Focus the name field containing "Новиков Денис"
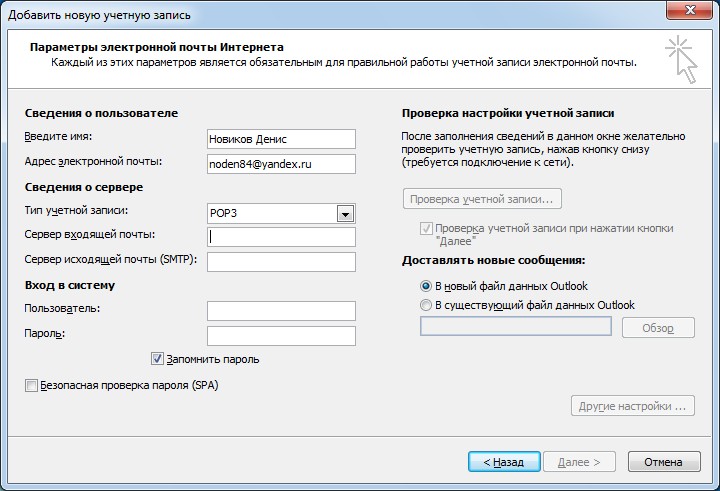This screenshot has height=491, width=720. point(281,139)
